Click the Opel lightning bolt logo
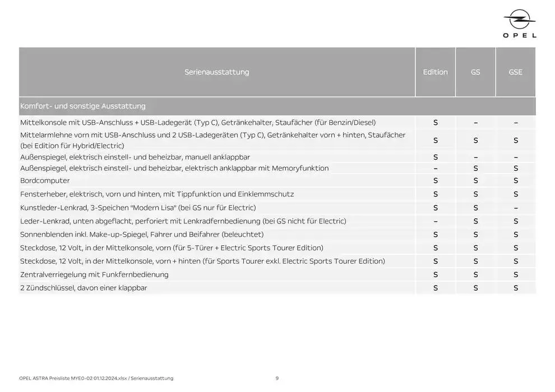The image size is (555, 392). (520, 21)
